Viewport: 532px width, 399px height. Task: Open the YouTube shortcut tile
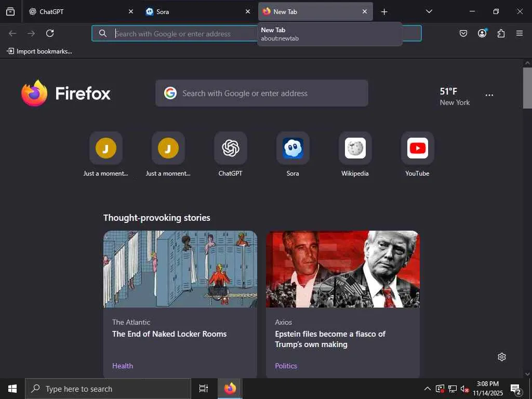click(x=417, y=154)
